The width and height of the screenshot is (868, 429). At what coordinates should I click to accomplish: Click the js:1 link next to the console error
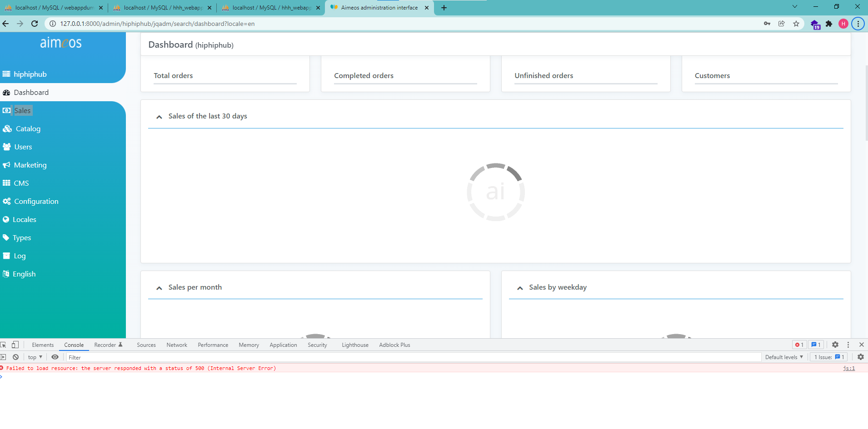848,368
